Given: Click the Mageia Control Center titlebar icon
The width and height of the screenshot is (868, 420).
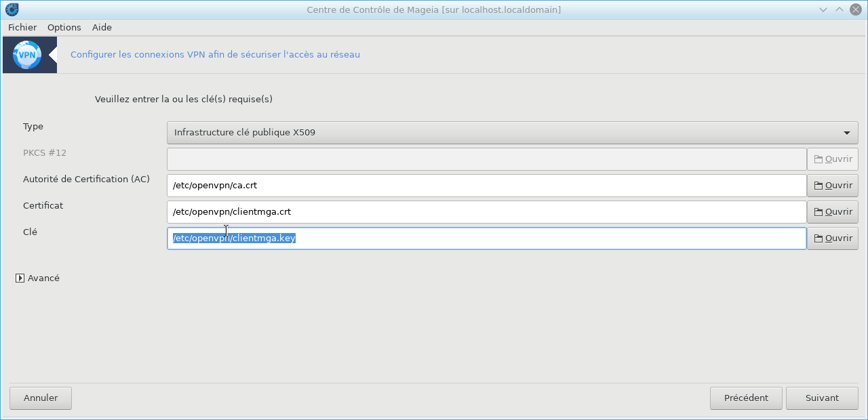Looking at the screenshot, I should [12, 9].
